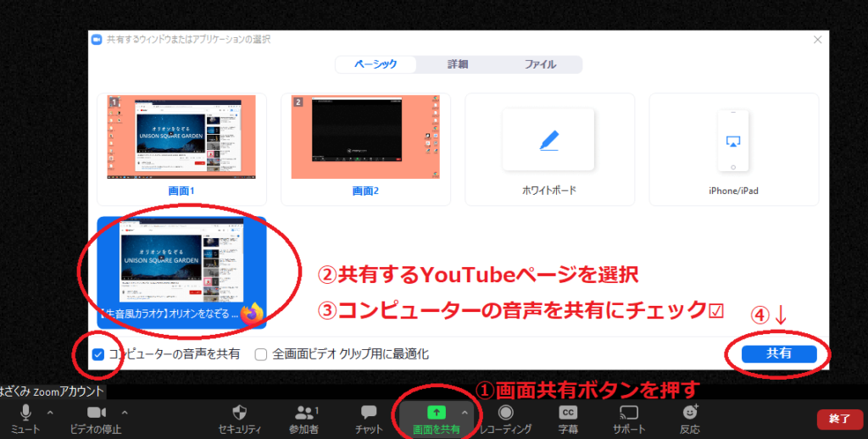Image resolution: width=868 pixels, height=439 pixels.
Task: Switch to the 詳細 tab
Action: 457,64
